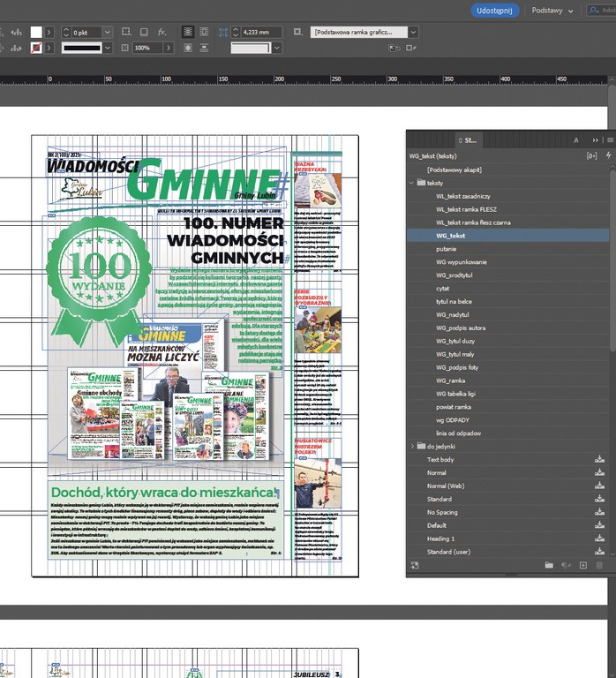Select the 'WL_tekst zasadniczy' paragraph style
Screen dimensions: 616x678
click(462, 196)
